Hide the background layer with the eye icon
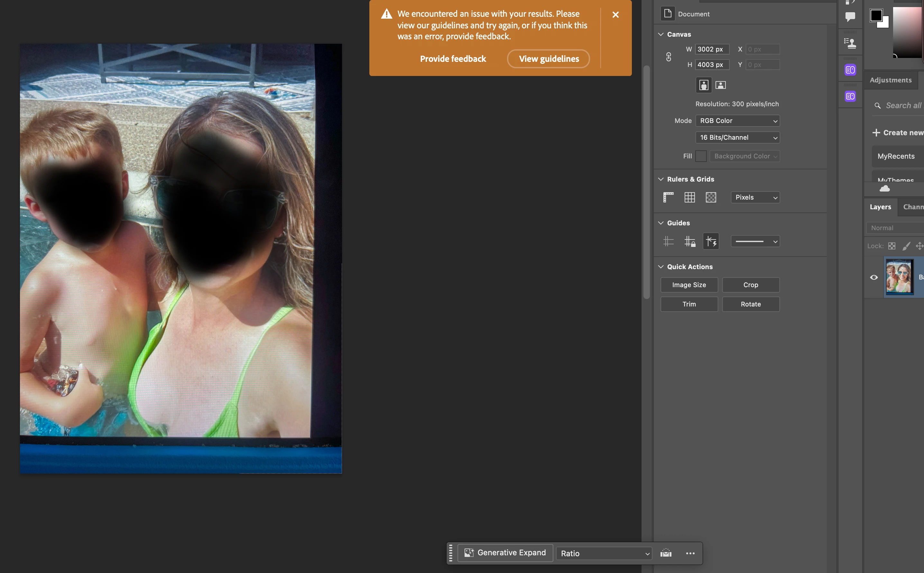Image resolution: width=924 pixels, height=573 pixels. click(x=873, y=277)
